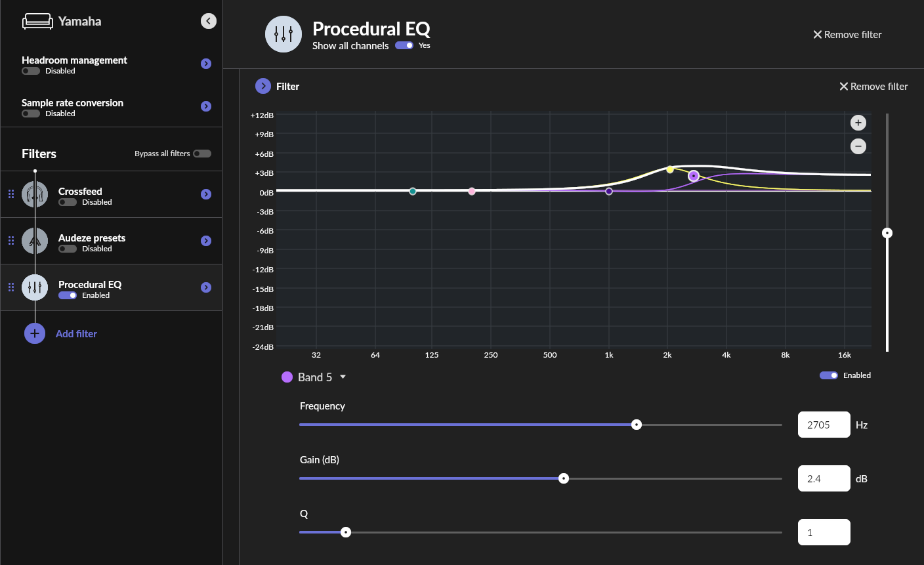Image resolution: width=924 pixels, height=565 pixels.
Task: Select the Crossfeed filter entry
Action: pos(80,192)
